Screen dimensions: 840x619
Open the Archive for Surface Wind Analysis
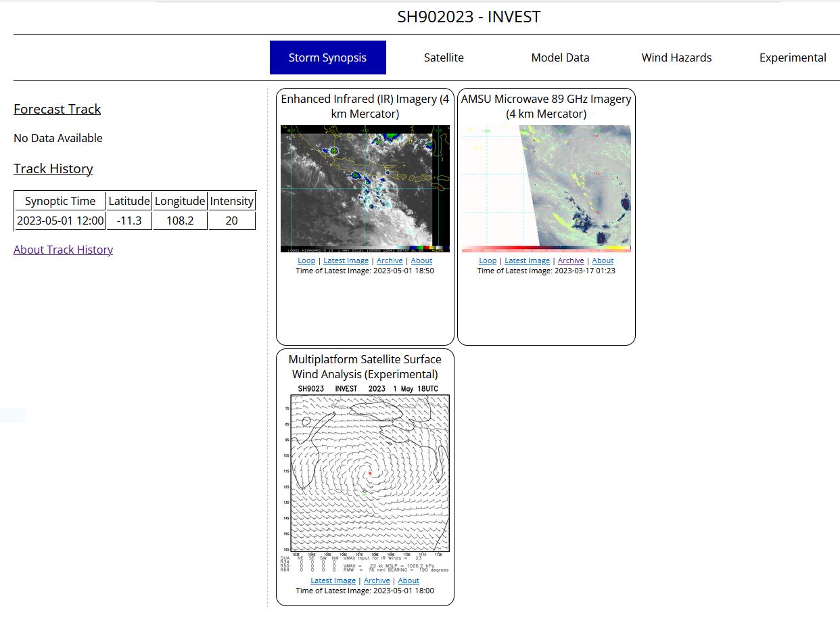pyautogui.click(x=377, y=580)
